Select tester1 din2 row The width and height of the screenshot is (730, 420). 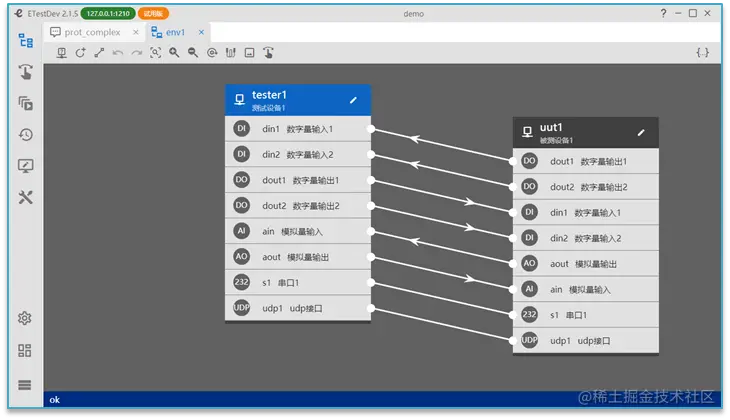point(298,155)
